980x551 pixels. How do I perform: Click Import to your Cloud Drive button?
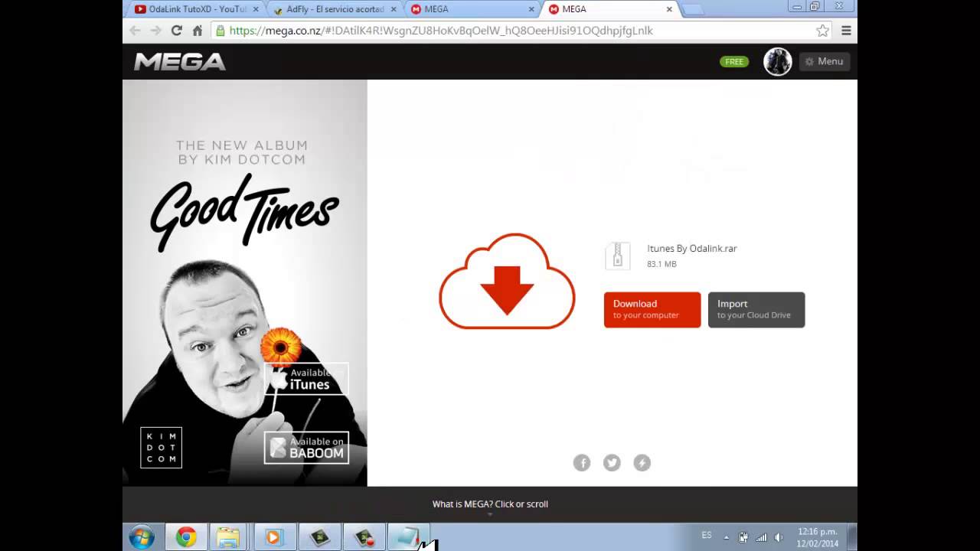(756, 309)
